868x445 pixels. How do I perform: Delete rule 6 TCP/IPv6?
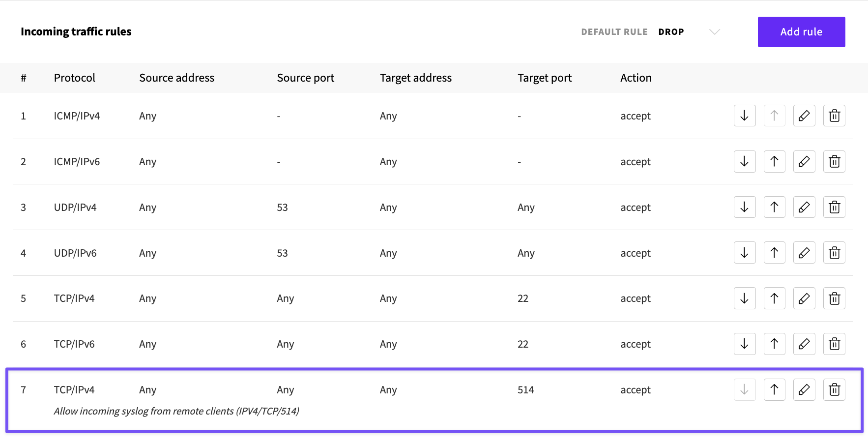[x=834, y=344]
